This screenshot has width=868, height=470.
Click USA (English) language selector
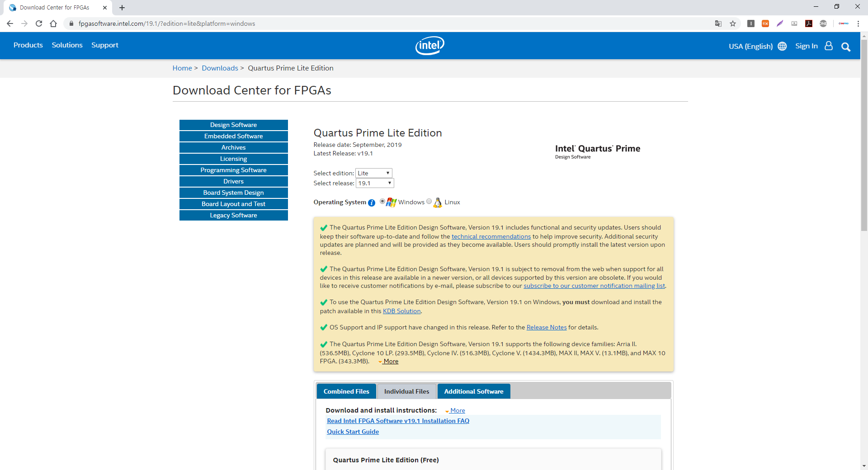tap(750, 47)
